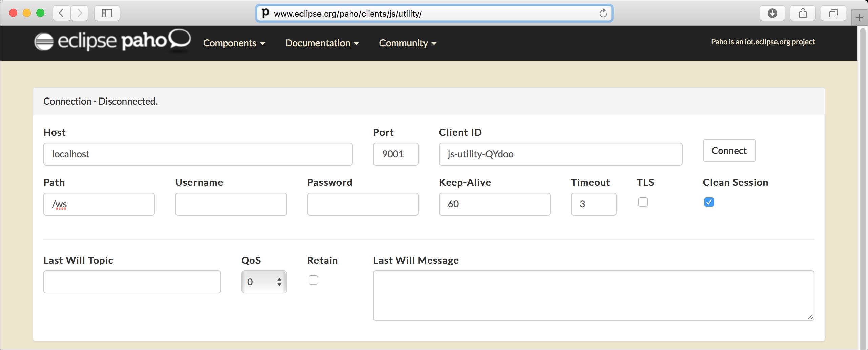Image resolution: width=868 pixels, height=350 pixels.
Task: Uncheck the Clean Session checkbox
Action: (709, 202)
